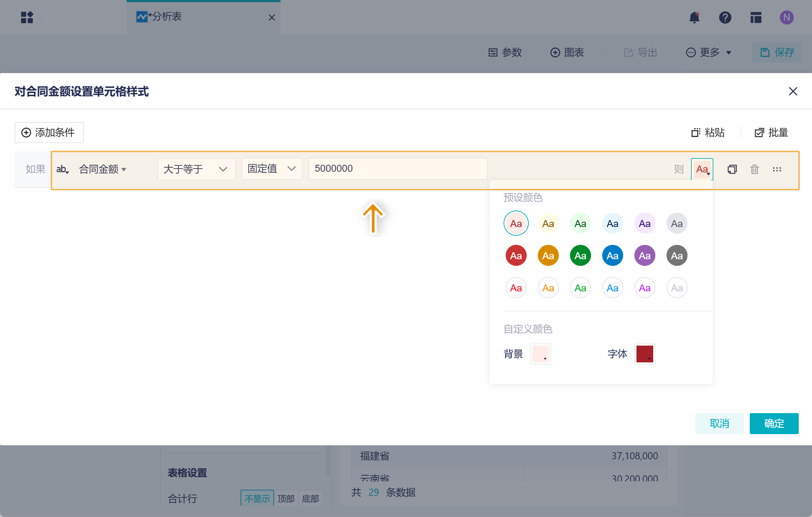812x517 pixels.
Task: Choose the solid blue Aa preset color
Action: pos(612,256)
